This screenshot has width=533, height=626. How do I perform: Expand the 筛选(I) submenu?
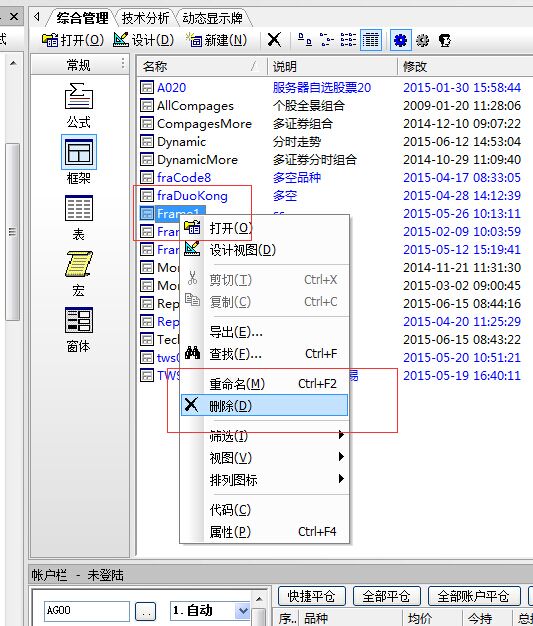265,436
